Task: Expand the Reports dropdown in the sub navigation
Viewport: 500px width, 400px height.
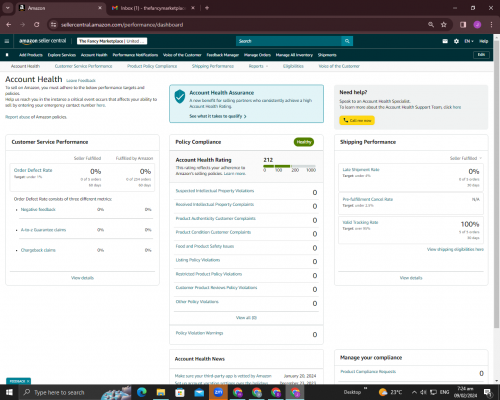Action: pos(258,66)
